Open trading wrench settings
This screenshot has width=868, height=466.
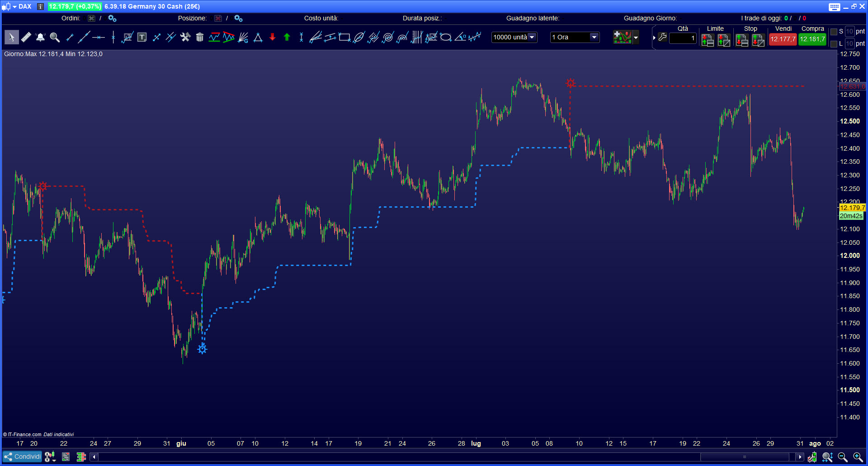coord(662,37)
